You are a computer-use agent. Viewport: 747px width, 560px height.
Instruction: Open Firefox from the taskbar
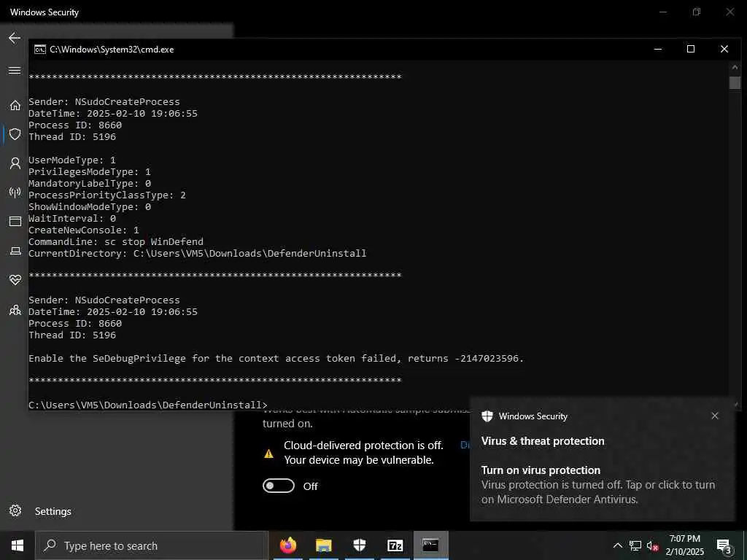coord(287,545)
